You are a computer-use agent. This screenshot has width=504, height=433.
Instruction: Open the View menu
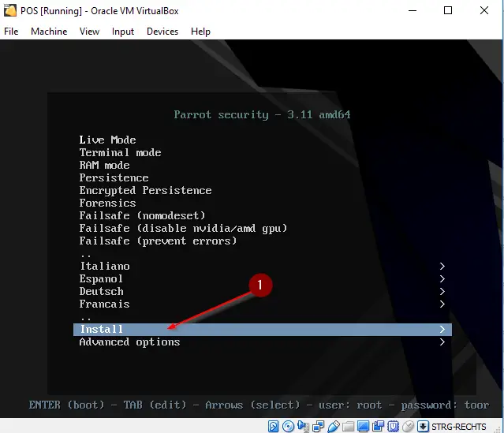(89, 32)
